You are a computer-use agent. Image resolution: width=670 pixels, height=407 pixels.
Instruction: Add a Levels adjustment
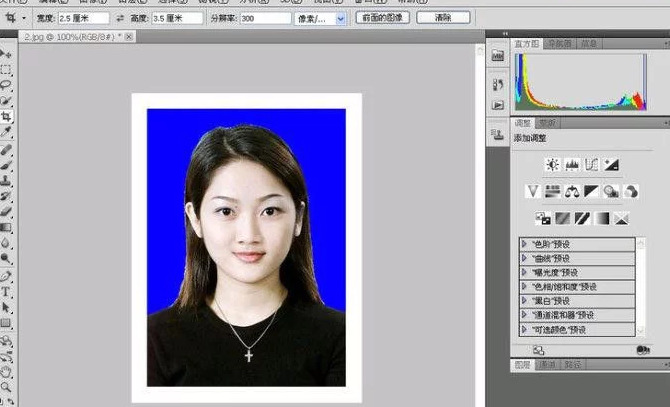572,164
